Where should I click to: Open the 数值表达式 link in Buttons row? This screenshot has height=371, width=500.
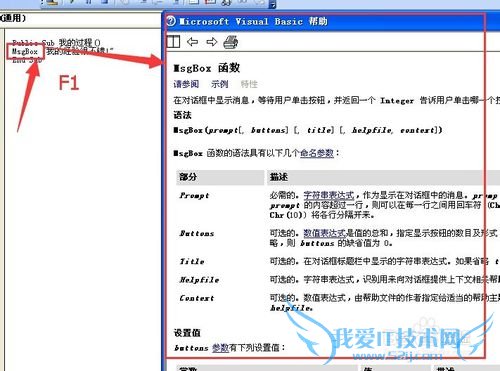pos(324,233)
